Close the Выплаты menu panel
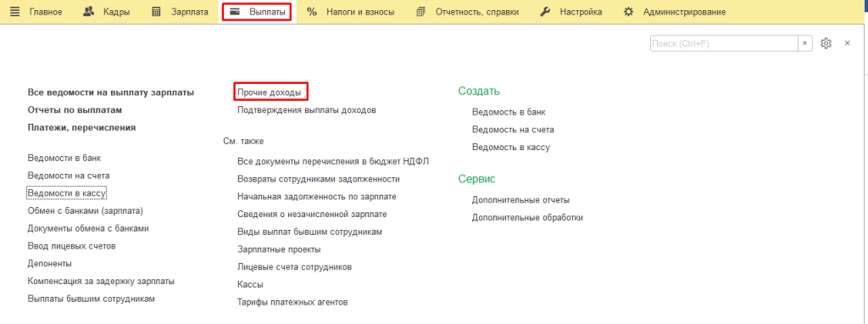This screenshot has width=868, height=324. point(847,43)
